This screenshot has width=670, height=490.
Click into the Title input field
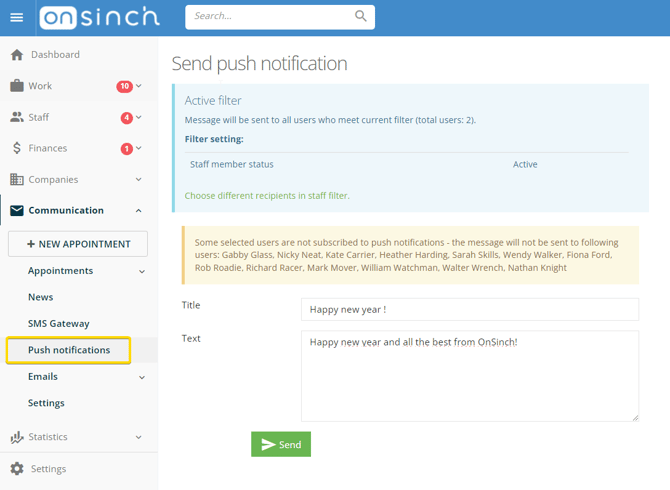tap(470, 309)
